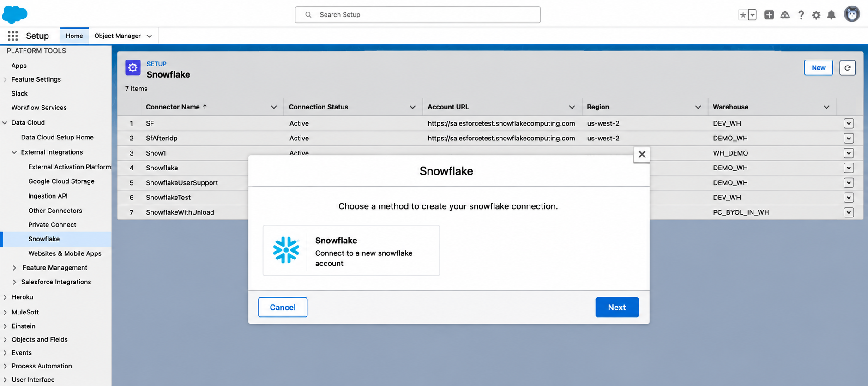Open the Object Manager tab dropdown chevron
The width and height of the screenshot is (868, 386).
pos(149,36)
